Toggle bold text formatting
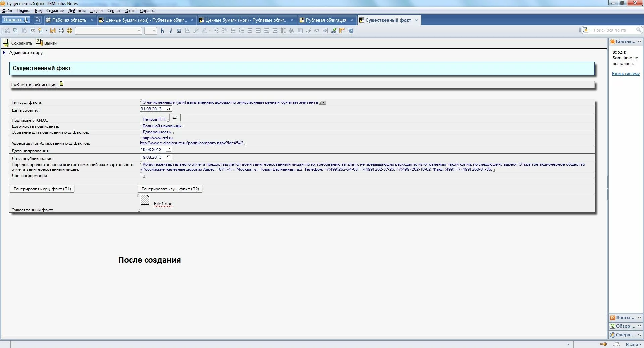Screen dimensions: 644x348 pos(162,31)
